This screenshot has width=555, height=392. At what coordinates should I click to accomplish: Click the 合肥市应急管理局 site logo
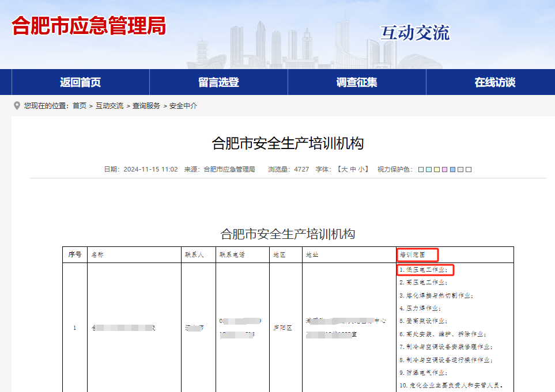(89, 26)
